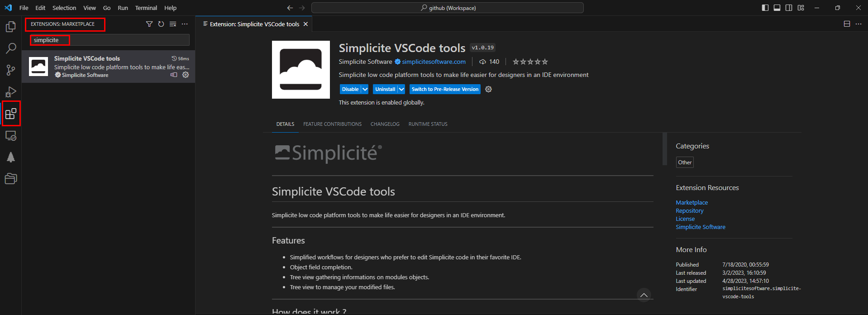The width and height of the screenshot is (868, 315).
Task: Toggle primary side bar visibility
Action: coord(765,8)
